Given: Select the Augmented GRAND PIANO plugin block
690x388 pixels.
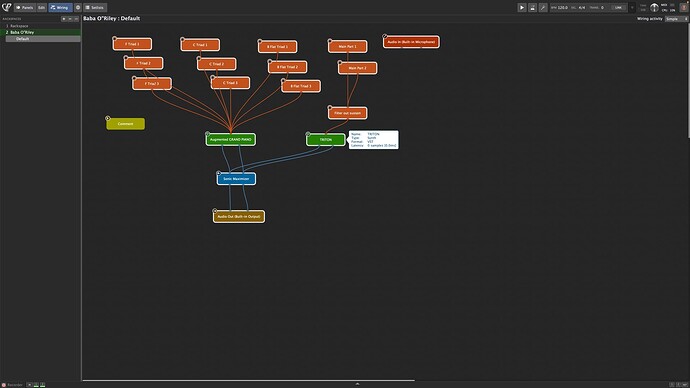Looking at the screenshot, I should 231,139.
